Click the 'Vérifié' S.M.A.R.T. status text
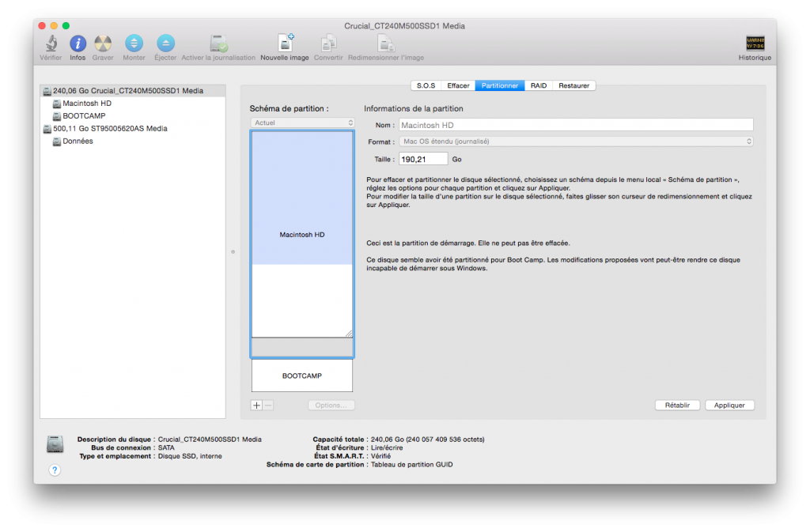 pyautogui.click(x=380, y=456)
